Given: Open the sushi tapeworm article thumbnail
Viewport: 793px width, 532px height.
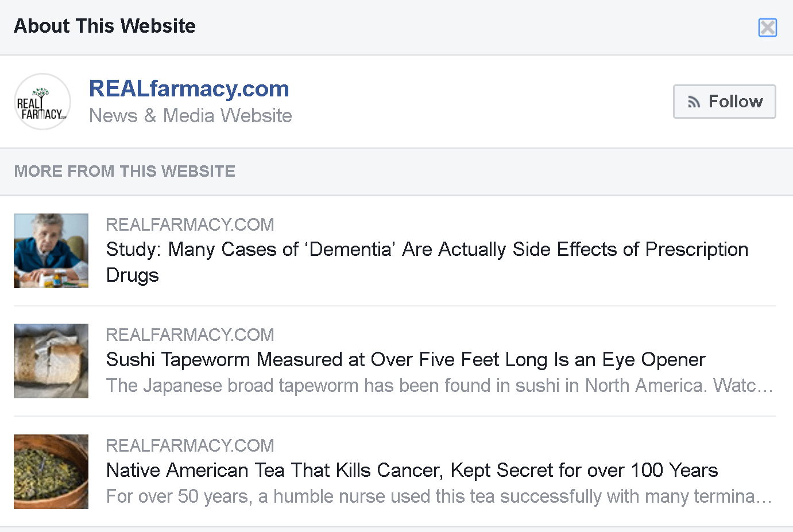Looking at the screenshot, I should (x=51, y=361).
